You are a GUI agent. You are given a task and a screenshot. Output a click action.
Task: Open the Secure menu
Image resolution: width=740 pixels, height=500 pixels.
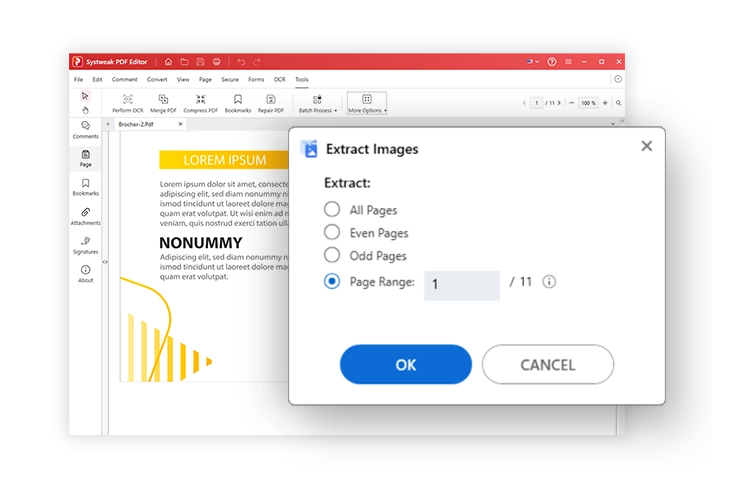pyautogui.click(x=230, y=79)
